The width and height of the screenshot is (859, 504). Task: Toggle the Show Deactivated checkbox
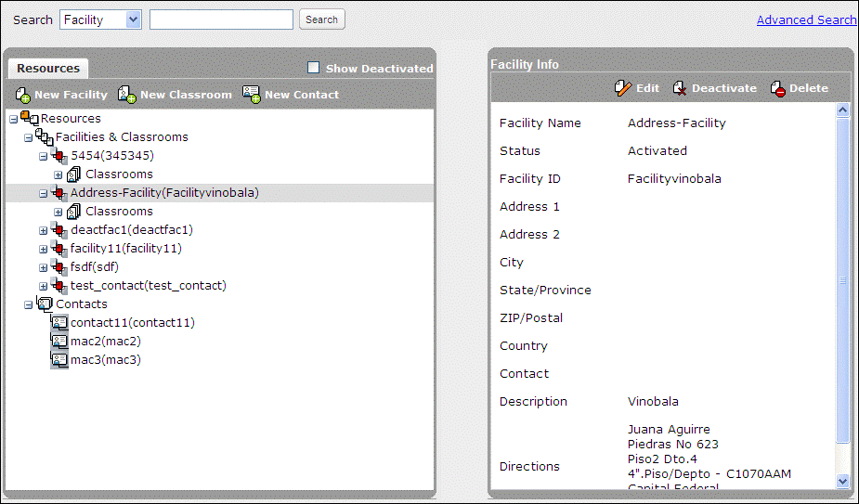[x=313, y=68]
